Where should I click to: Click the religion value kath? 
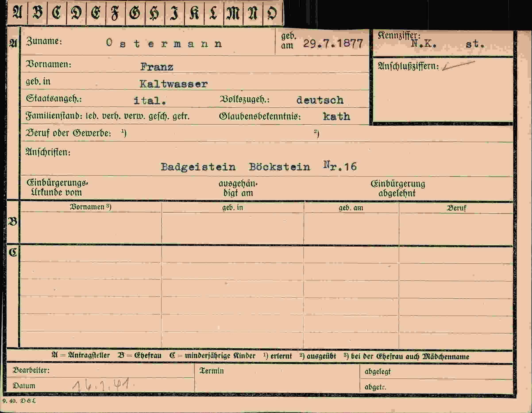click(x=336, y=116)
